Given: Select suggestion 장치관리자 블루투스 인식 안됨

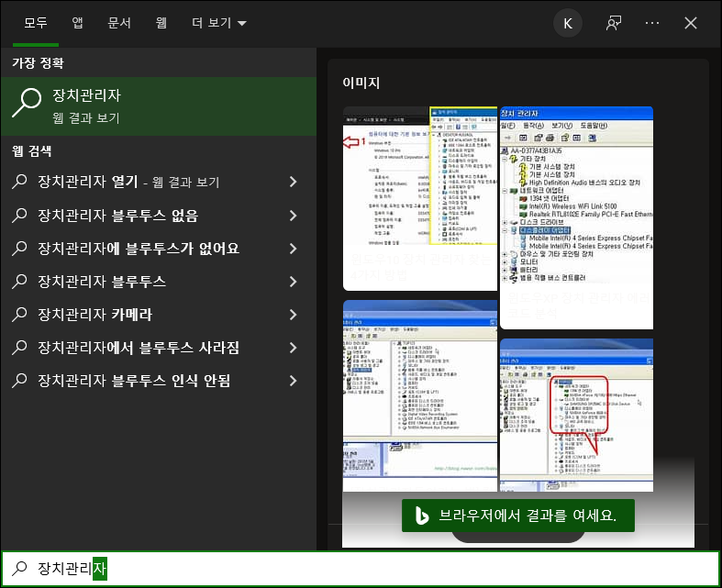Looking at the screenshot, I should [x=159, y=381].
